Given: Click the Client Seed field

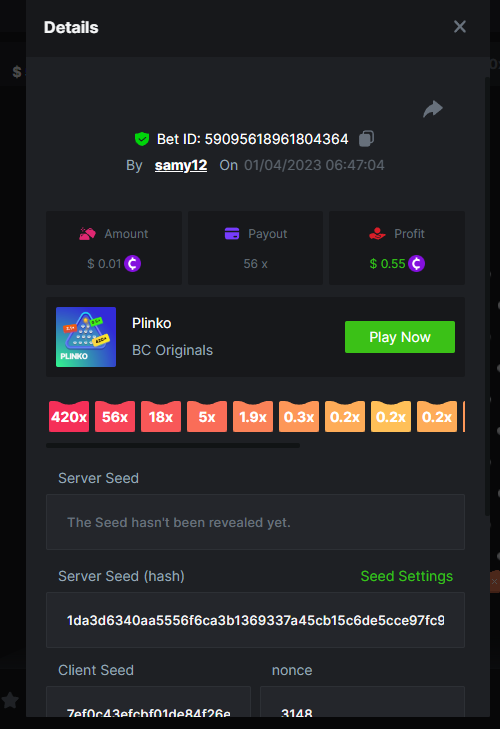Looking at the screenshot, I should coord(148,702).
